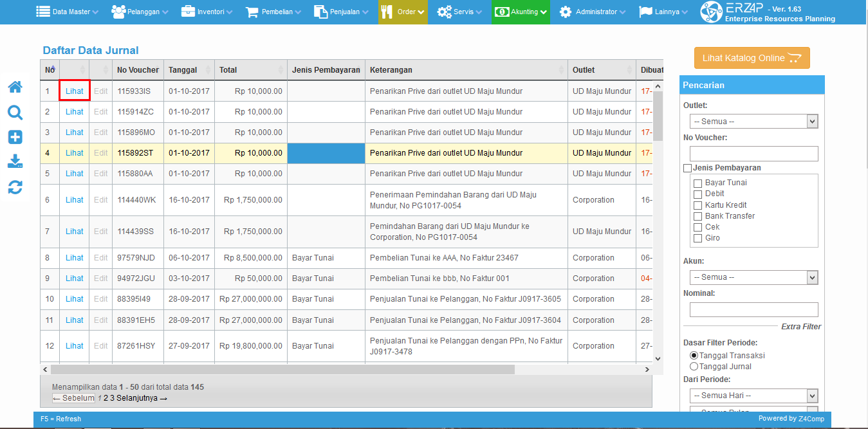Enable the Bayar Tunai checkbox

click(698, 183)
